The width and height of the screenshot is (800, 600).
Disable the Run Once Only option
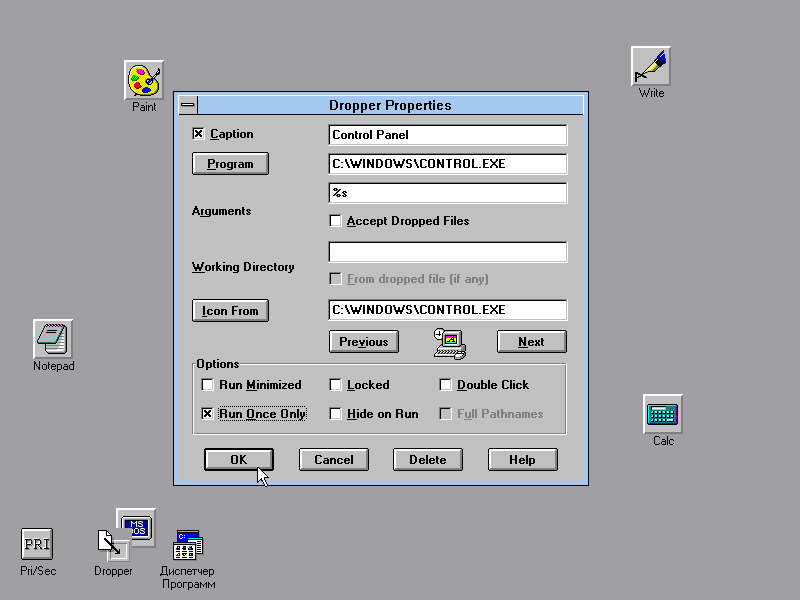point(208,414)
